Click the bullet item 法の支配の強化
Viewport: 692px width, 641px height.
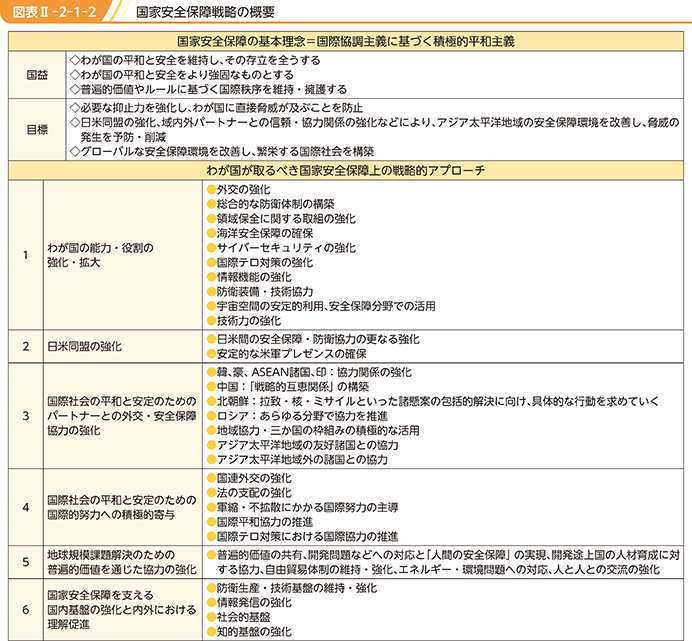[249, 493]
